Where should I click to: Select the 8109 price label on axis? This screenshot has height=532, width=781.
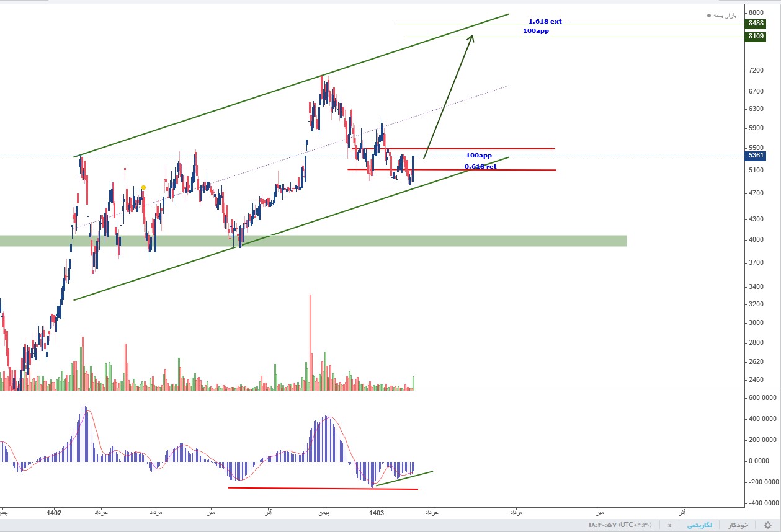point(756,37)
